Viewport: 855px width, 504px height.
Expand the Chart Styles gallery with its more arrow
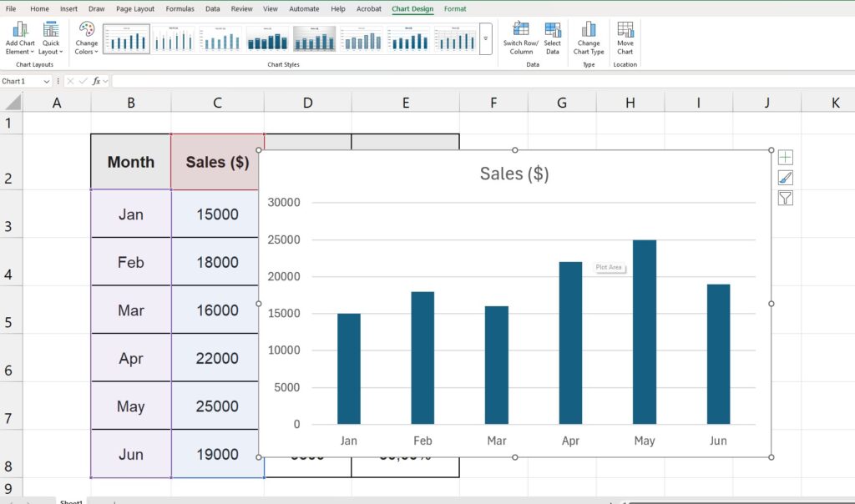click(486, 39)
